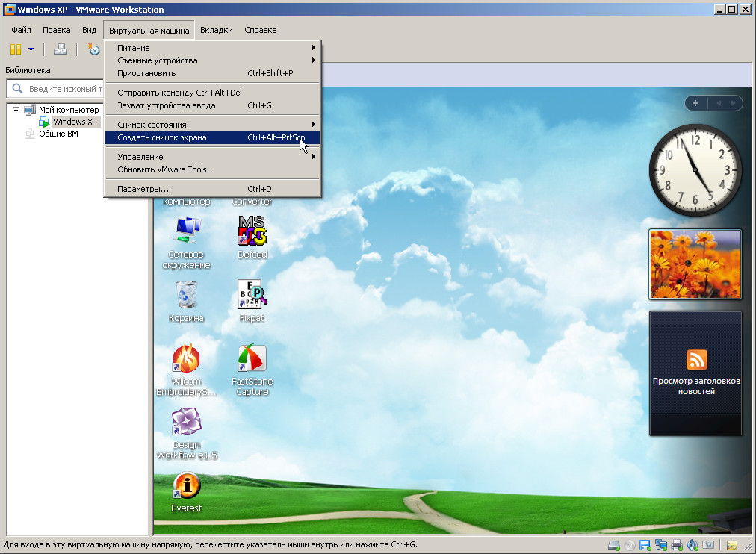The width and height of the screenshot is (756, 554).
Task: Open the power options dropdown arrow
Action: 31,49
